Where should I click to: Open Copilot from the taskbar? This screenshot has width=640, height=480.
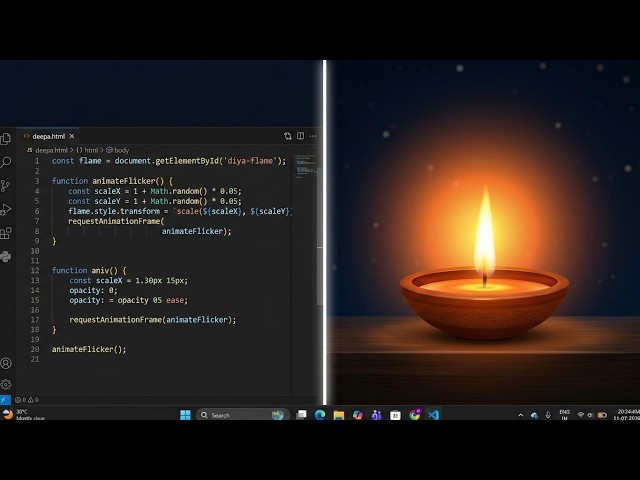pyautogui.click(x=358, y=415)
